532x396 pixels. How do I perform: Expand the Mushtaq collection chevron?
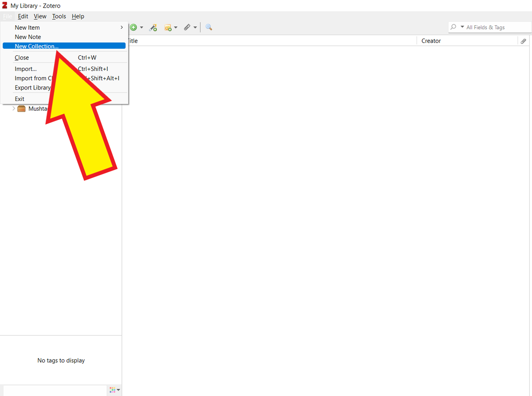click(x=13, y=109)
